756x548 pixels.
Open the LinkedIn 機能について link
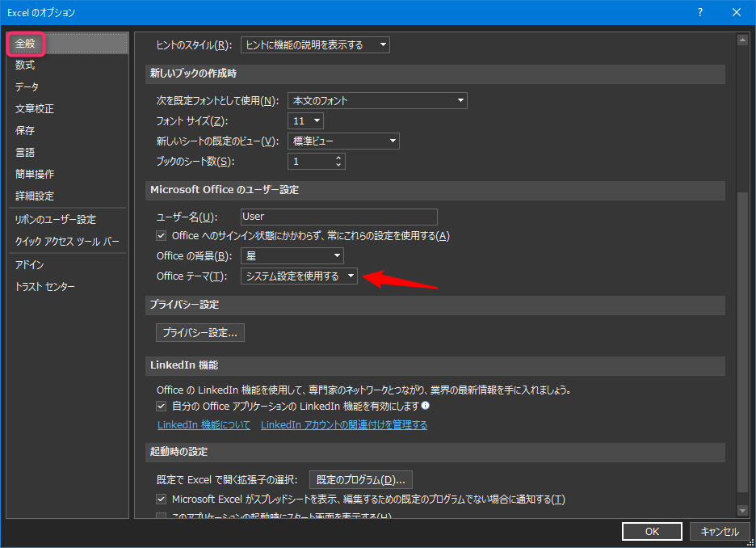204,425
